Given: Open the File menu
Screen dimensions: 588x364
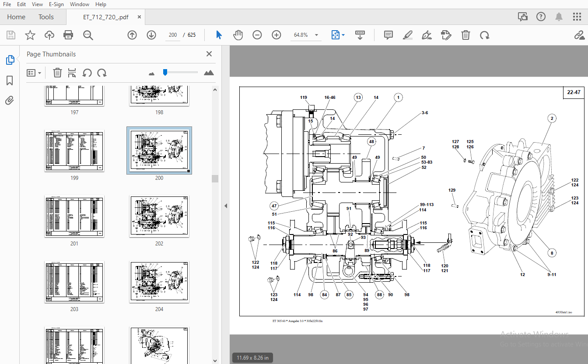Looking at the screenshot, I should pos(7,4).
